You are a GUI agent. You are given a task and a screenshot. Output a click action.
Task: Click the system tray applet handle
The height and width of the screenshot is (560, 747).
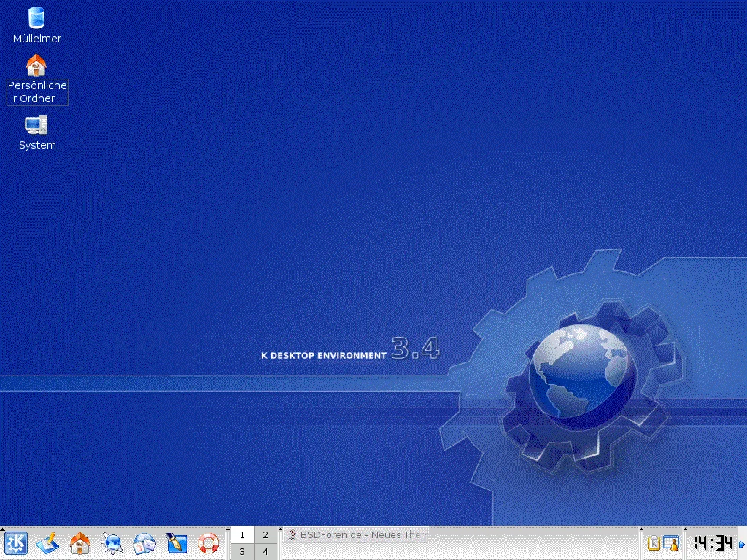tap(643, 543)
